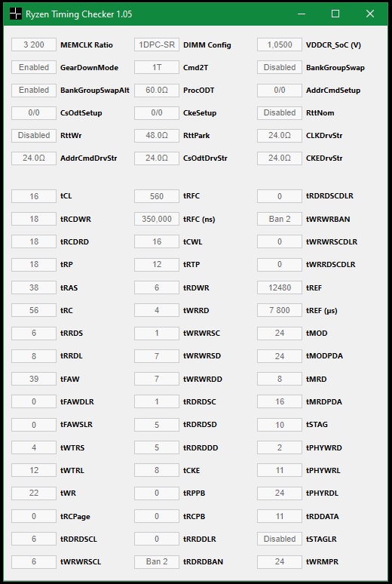Maximize the Ryzen Timing Checker window
The height and width of the screenshot is (584, 392).
(335, 14)
